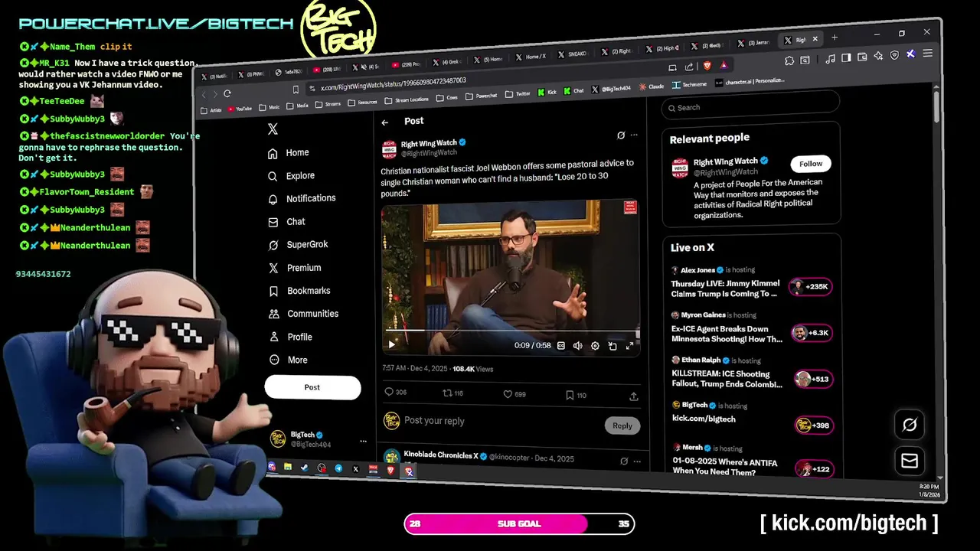Open the Brave Rewards triangle icon
Screen dimensions: 980x551
[x=724, y=65]
